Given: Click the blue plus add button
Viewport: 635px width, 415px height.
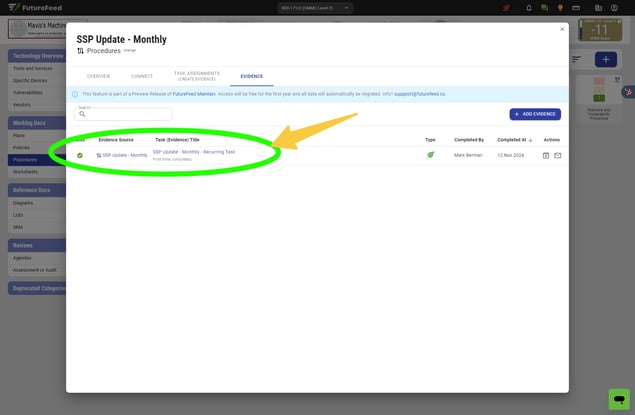Looking at the screenshot, I should [x=603, y=60].
